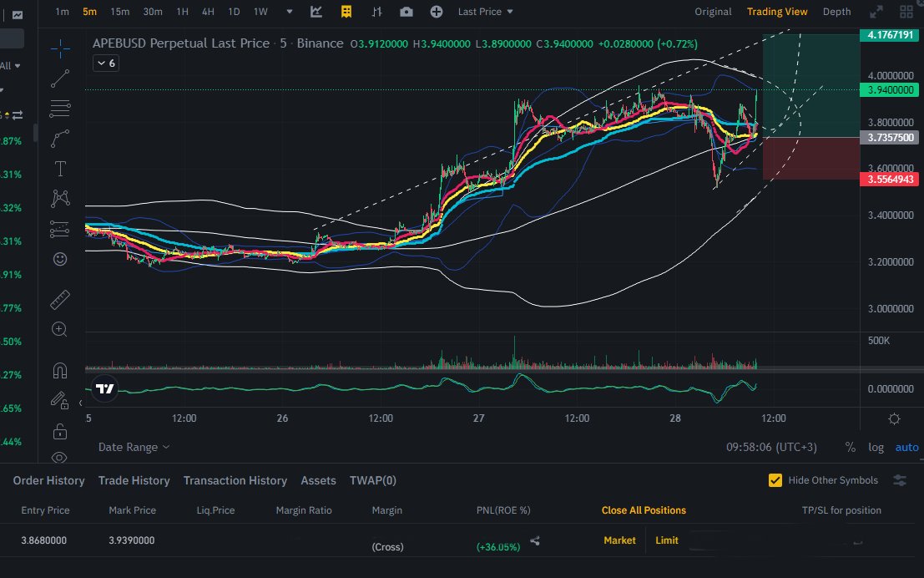
Task: Click the 4.1767191 take-profit price label
Action: [x=891, y=35]
